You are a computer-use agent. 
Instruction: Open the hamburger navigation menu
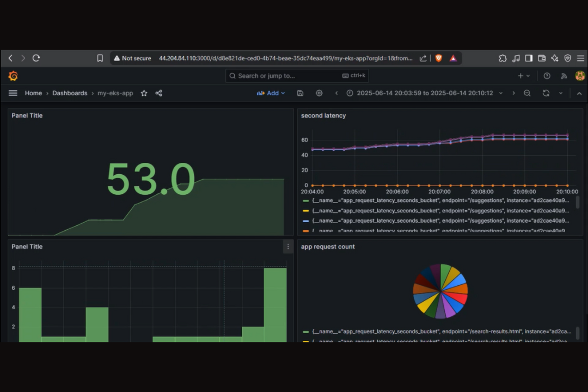13,93
